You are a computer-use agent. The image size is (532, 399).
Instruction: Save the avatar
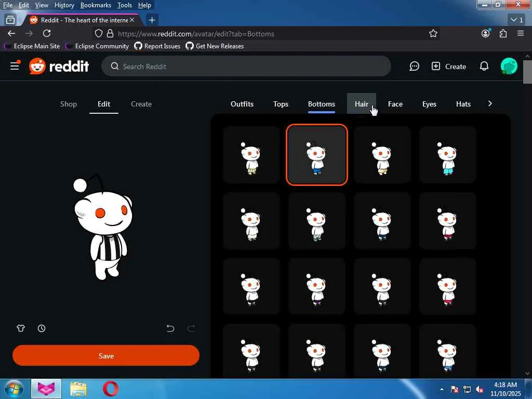(106, 355)
